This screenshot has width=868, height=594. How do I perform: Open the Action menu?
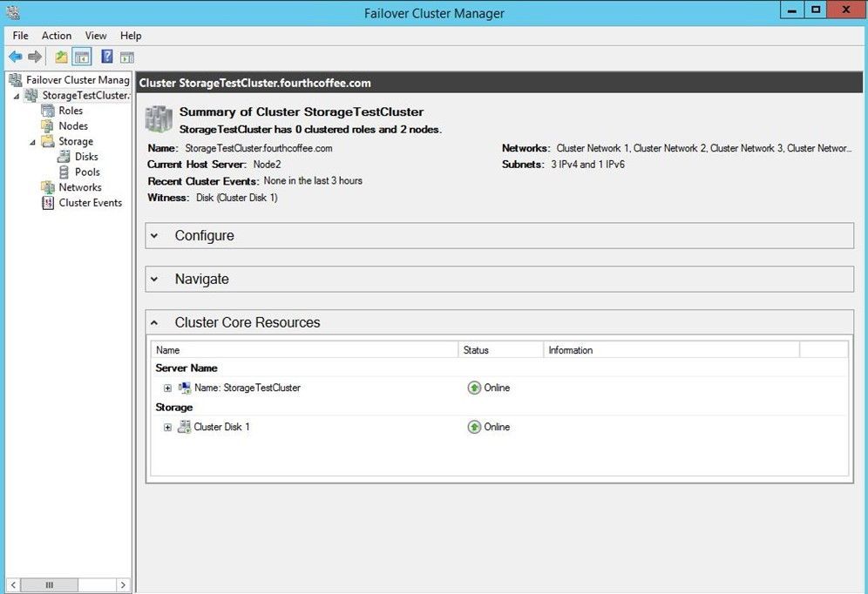[x=57, y=36]
